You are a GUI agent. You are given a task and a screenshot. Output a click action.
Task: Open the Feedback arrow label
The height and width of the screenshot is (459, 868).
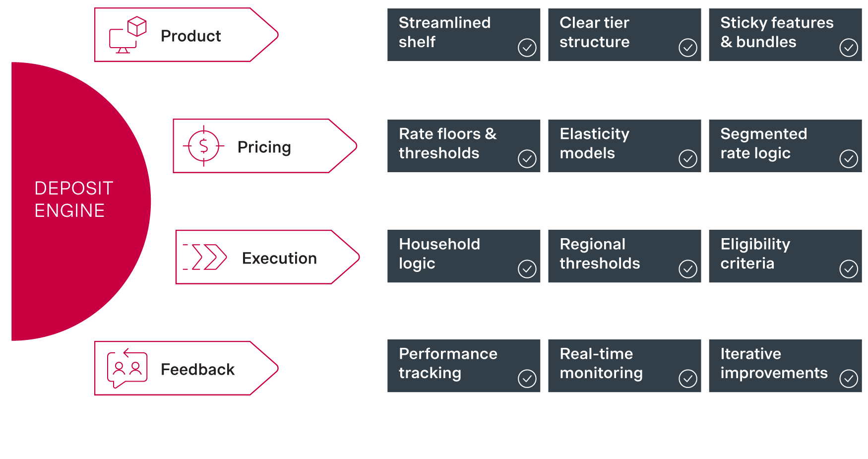(x=197, y=369)
